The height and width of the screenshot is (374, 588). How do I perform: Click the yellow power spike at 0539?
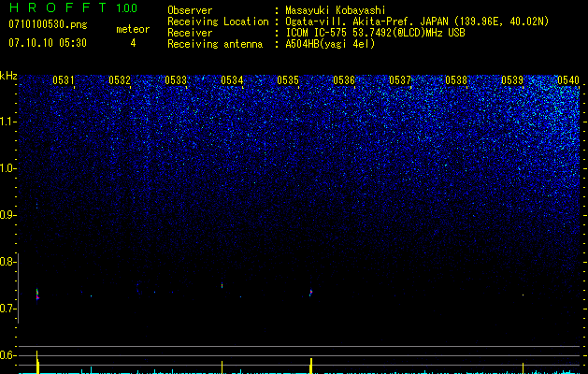(523, 368)
